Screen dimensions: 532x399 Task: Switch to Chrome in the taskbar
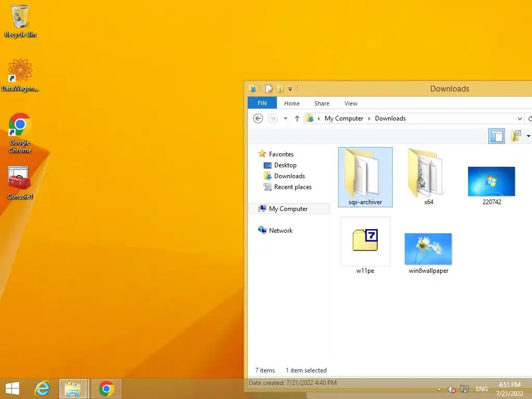[x=107, y=389]
